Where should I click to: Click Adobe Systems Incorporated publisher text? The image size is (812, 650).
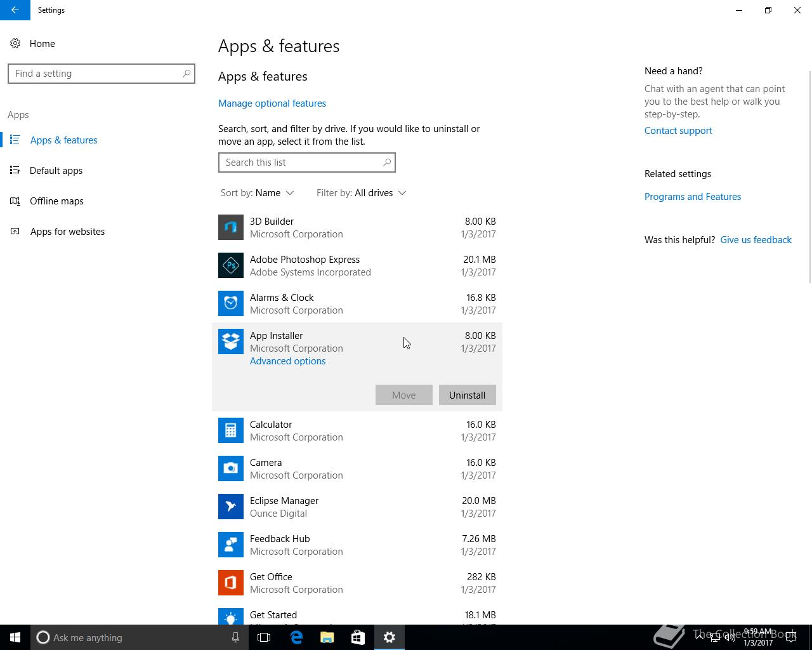[x=310, y=272]
